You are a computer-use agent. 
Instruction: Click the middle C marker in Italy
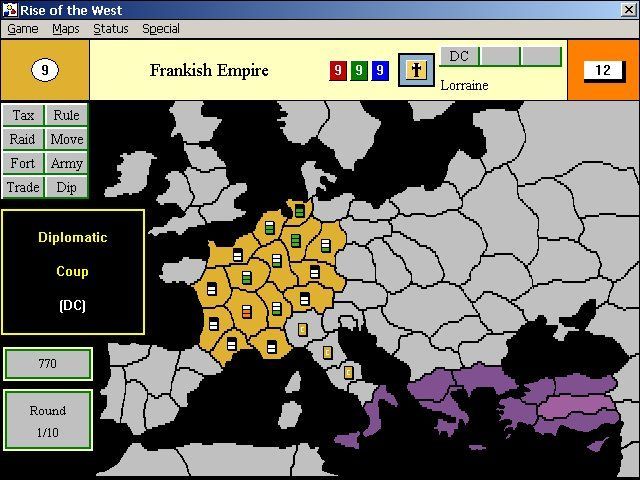pyautogui.click(x=327, y=352)
